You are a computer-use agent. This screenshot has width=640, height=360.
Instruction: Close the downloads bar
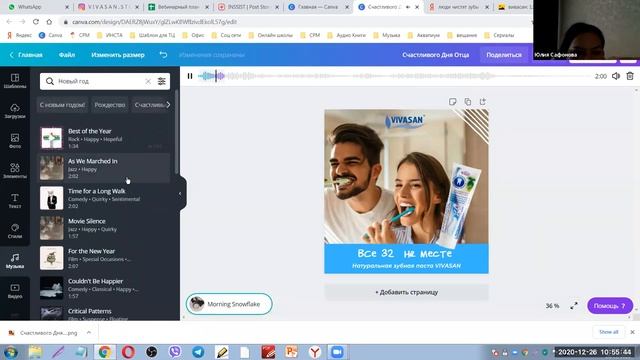click(632, 332)
